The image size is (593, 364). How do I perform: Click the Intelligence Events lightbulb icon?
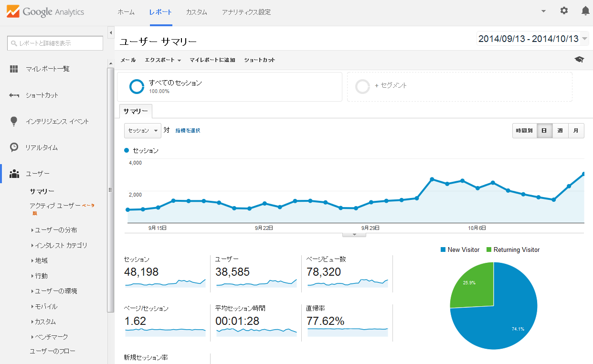coord(14,121)
